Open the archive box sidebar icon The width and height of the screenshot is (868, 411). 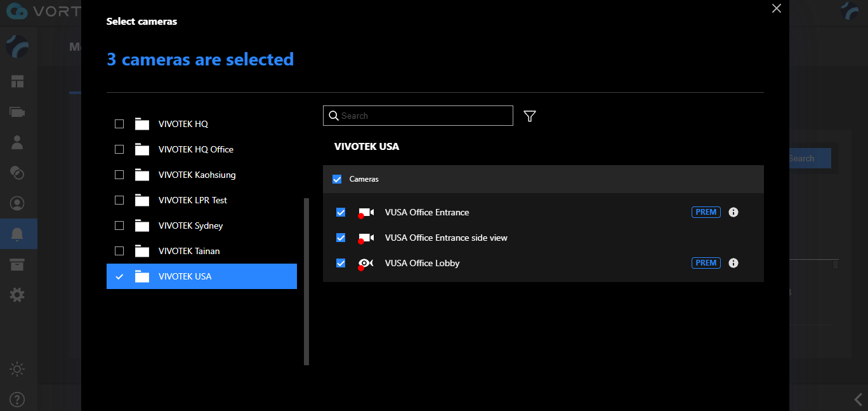[x=17, y=264]
